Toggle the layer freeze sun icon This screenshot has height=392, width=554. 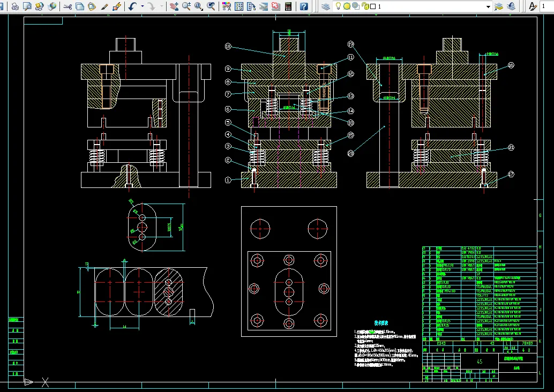[x=347, y=6]
